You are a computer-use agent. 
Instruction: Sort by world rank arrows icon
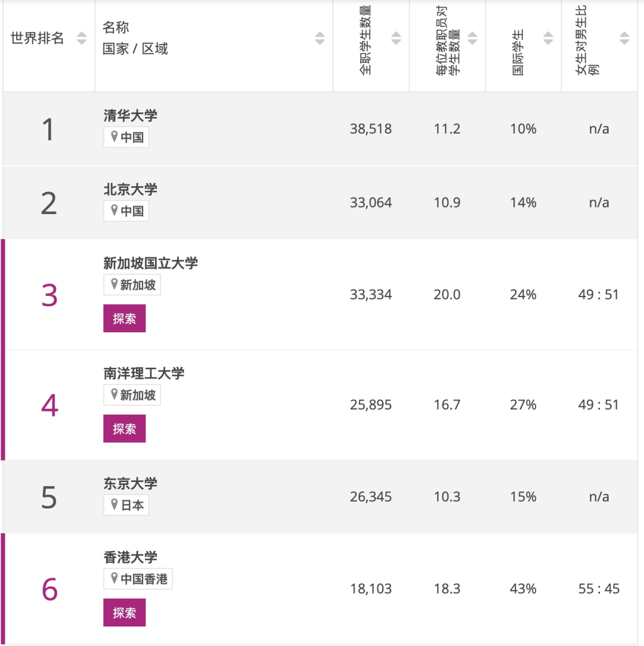pos(82,38)
